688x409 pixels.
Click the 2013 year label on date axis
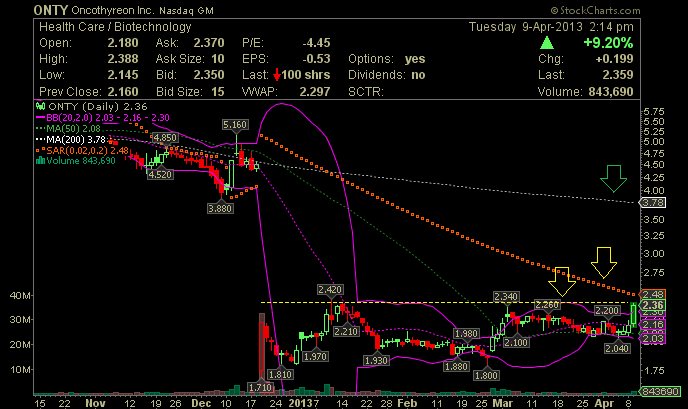click(x=300, y=403)
